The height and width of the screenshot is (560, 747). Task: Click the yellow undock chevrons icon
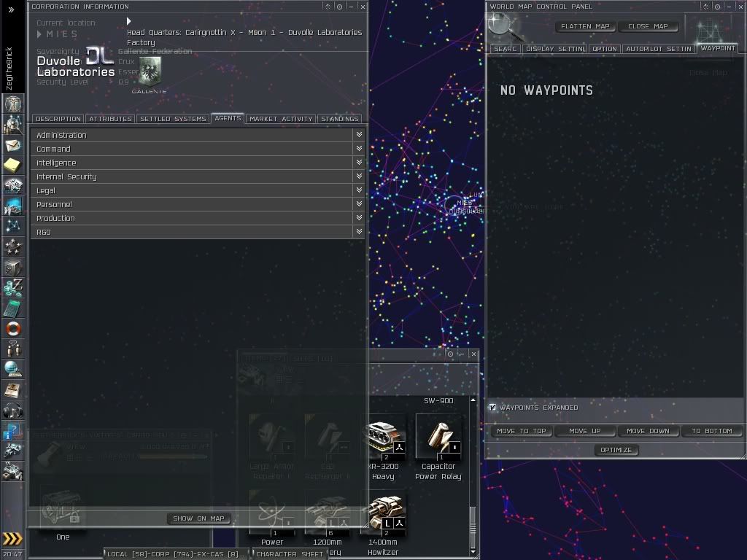coord(12,539)
